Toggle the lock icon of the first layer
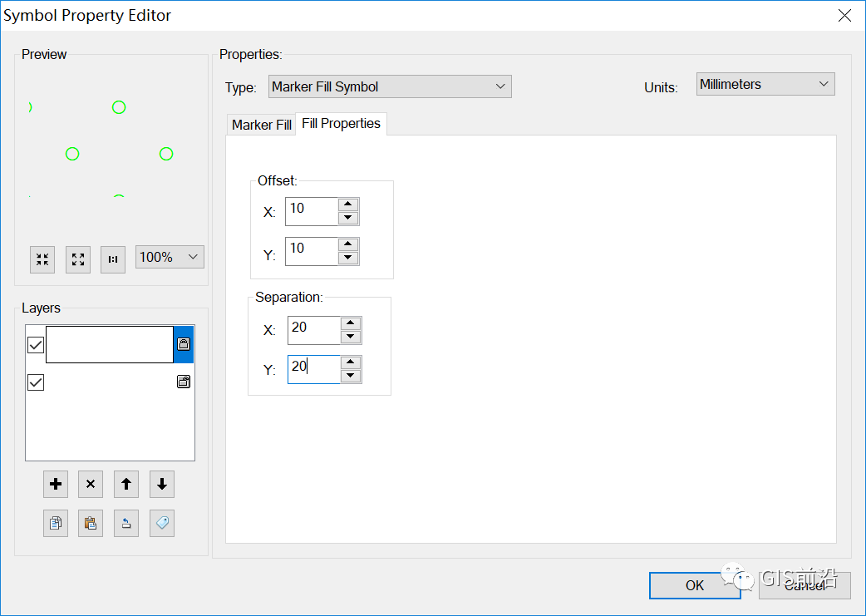This screenshot has height=616, width=866. click(x=184, y=344)
